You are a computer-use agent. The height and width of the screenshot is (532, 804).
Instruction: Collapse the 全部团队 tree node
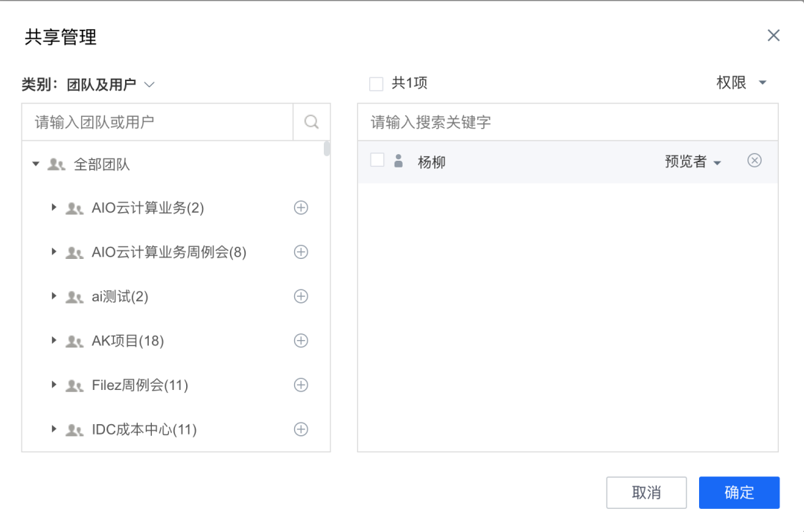point(36,164)
